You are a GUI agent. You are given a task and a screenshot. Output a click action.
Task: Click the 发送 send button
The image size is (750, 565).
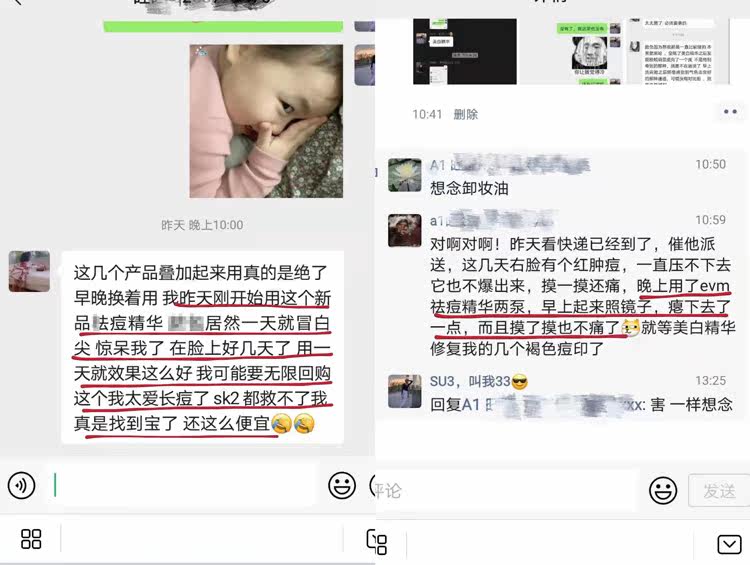pyautogui.click(x=719, y=490)
